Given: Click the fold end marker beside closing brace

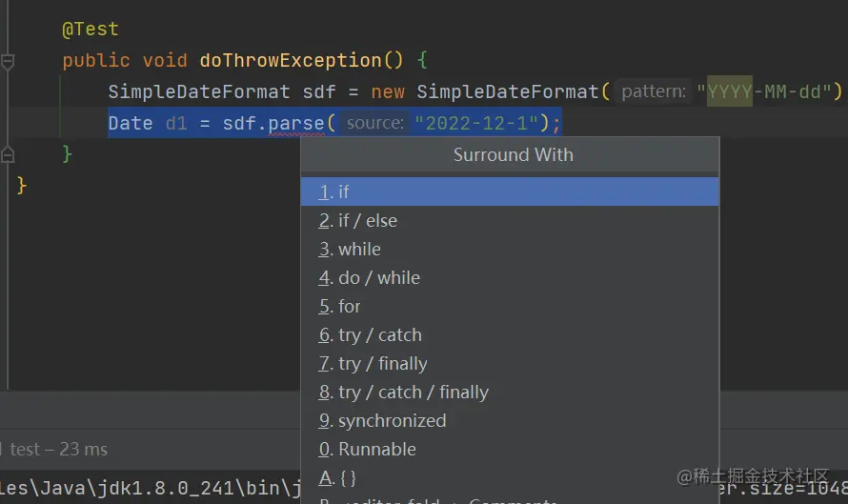Looking at the screenshot, I should pos(8,155).
